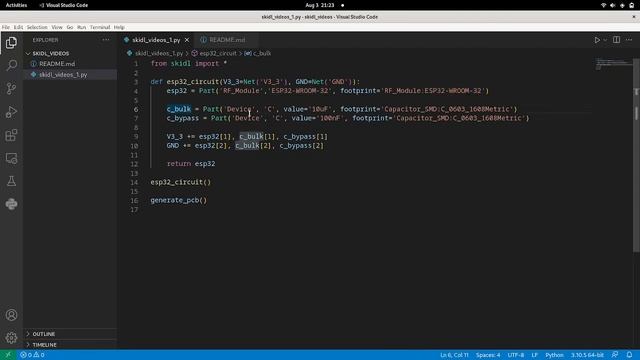Image resolution: width=640 pixels, height=360 pixels.
Task: Open Explorer Views and More Actions
Action: point(106,40)
